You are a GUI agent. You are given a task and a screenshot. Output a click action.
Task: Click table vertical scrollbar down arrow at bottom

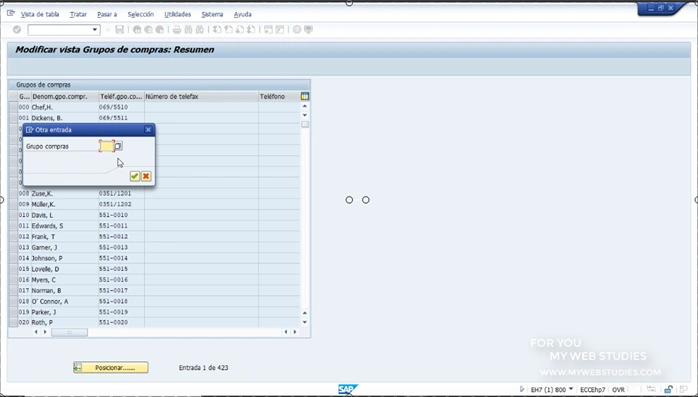[x=304, y=322]
